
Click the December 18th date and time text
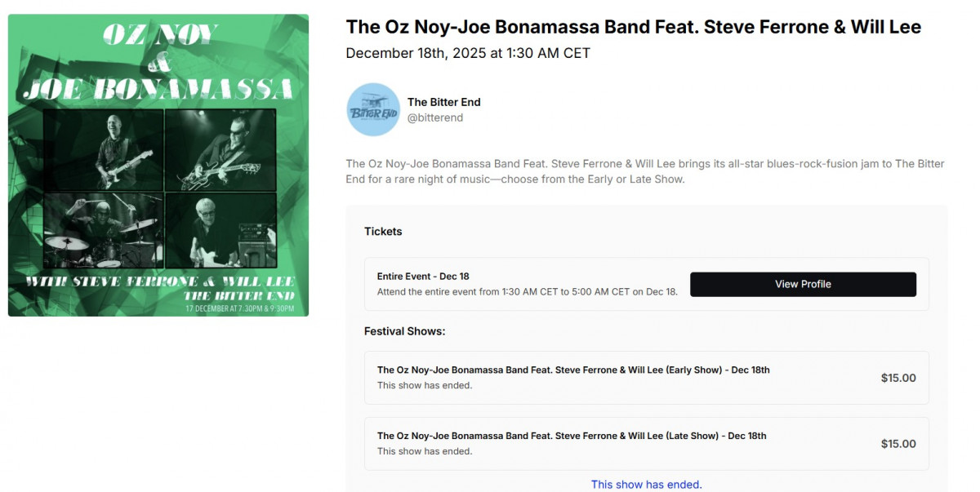point(467,53)
